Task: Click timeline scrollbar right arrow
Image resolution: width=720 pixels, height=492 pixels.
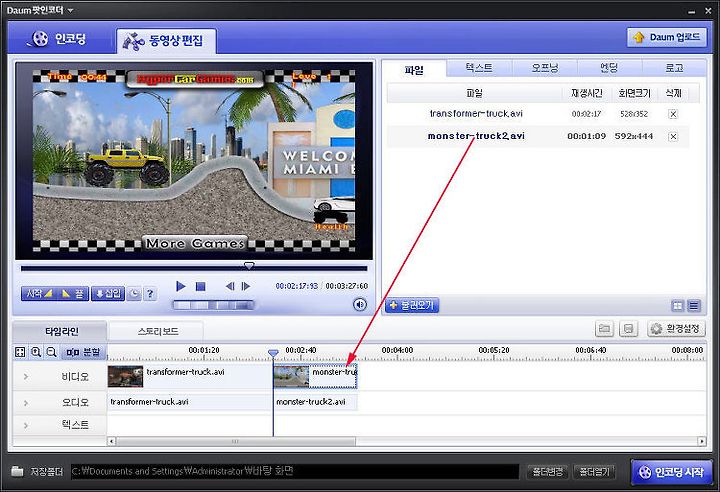Action: coord(702,441)
